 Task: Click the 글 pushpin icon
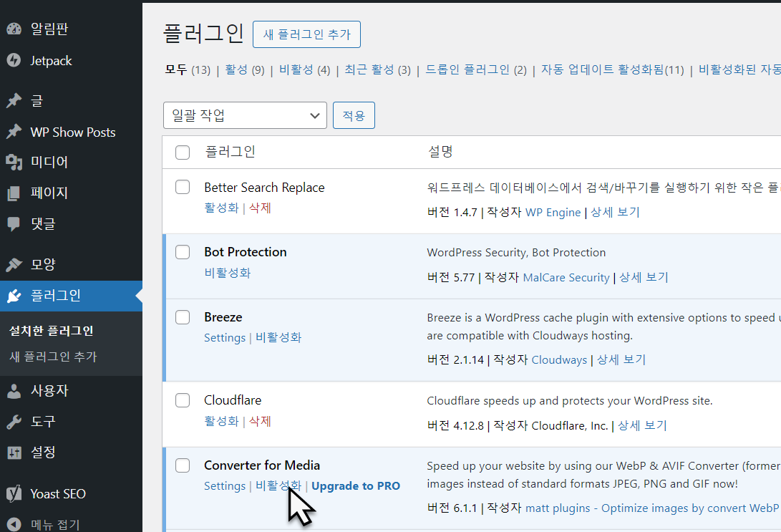pyautogui.click(x=14, y=101)
